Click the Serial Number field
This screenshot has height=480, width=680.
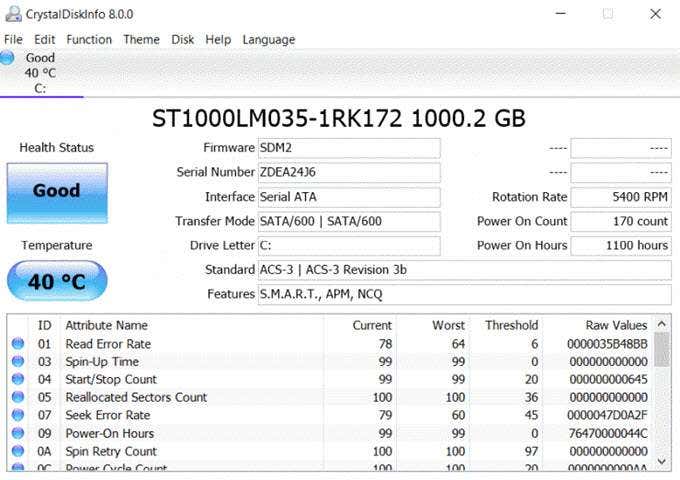click(348, 172)
